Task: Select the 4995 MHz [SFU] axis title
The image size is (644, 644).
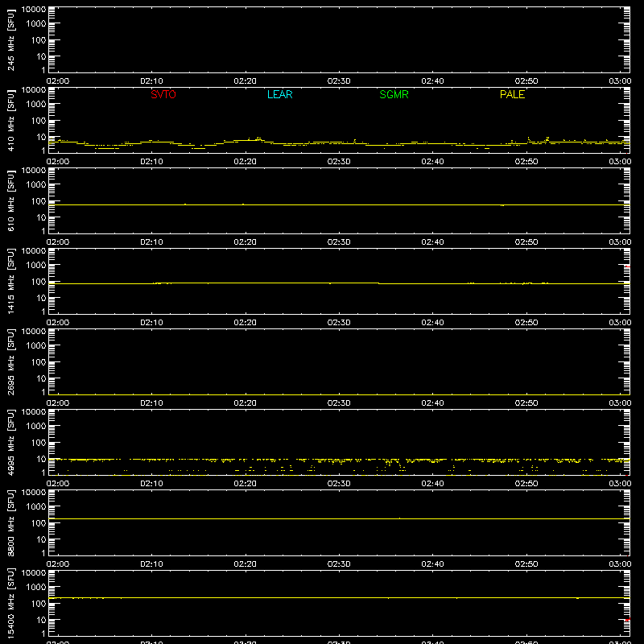Action: pyautogui.click(x=10, y=442)
